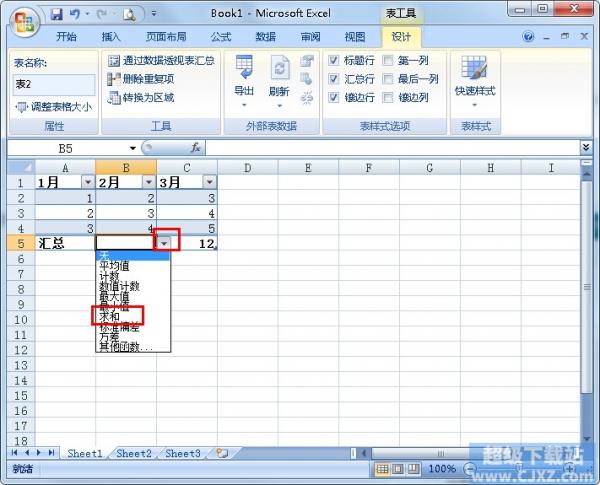Click the B5 total row dropdown arrow
The image size is (600, 485).
(164, 243)
